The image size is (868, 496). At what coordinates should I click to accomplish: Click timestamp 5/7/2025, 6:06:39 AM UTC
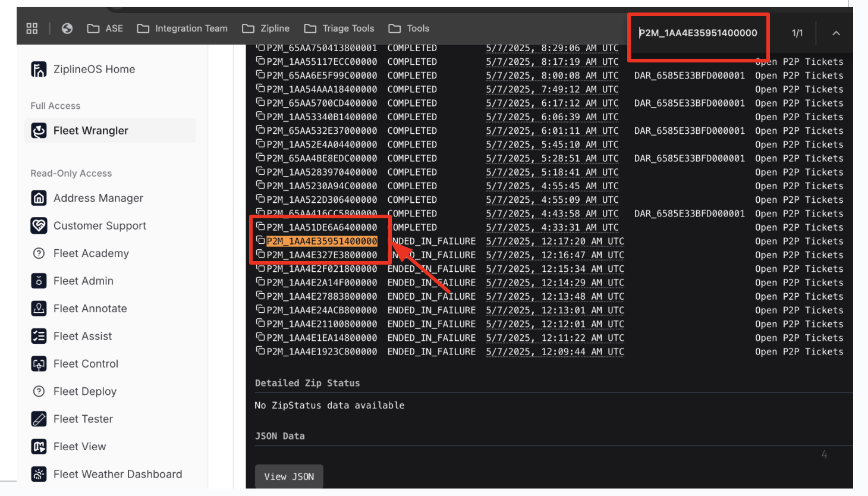552,117
